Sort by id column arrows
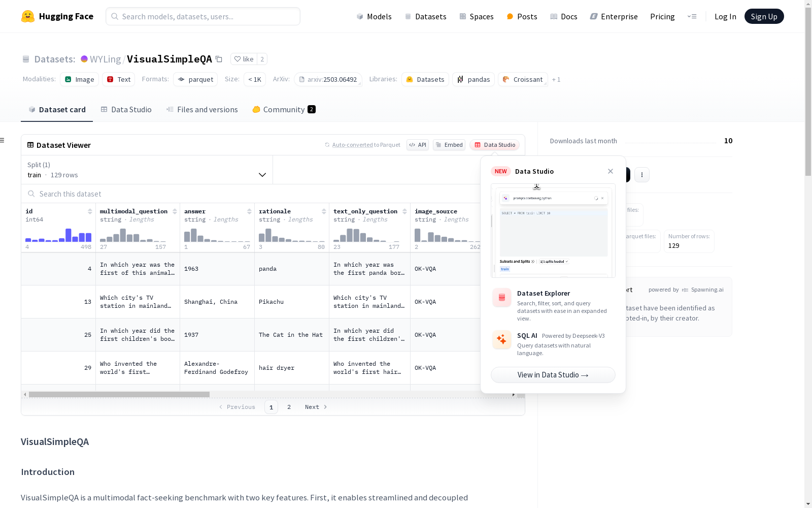Image resolution: width=812 pixels, height=508 pixels. pos(90,211)
